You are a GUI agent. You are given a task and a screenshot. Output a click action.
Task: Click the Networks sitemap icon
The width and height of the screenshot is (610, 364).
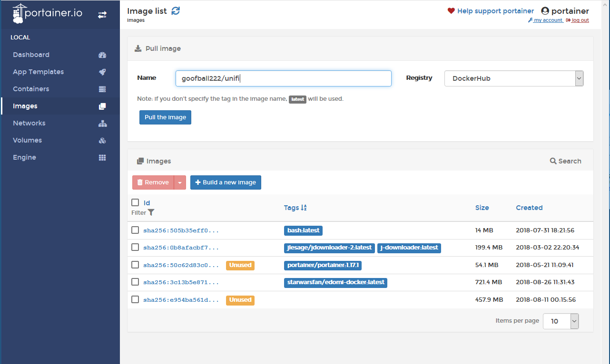pyautogui.click(x=102, y=124)
